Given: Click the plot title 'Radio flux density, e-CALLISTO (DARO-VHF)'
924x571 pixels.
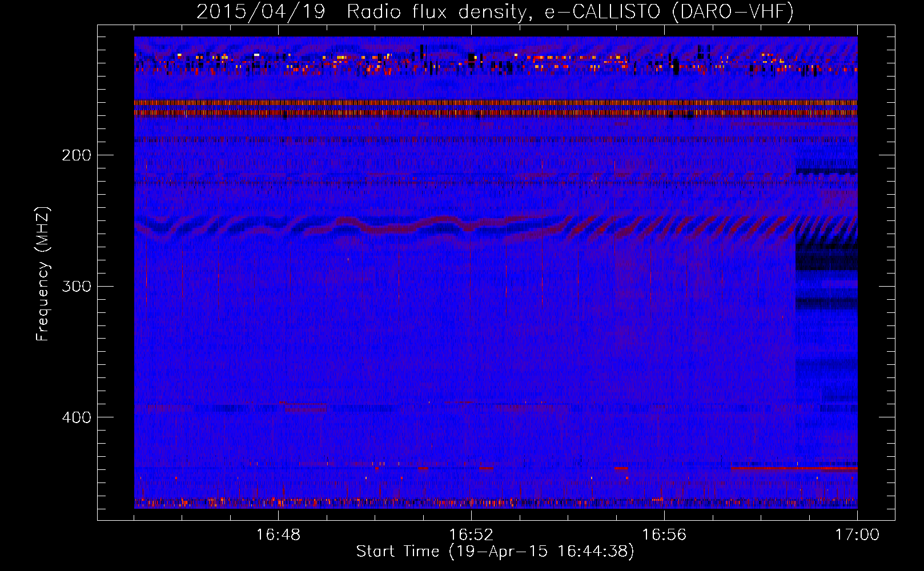Looking at the screenshot, I should [x=571, y=11].
